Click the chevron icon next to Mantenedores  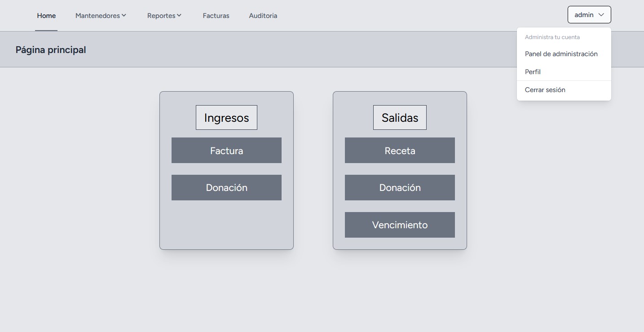124,15
